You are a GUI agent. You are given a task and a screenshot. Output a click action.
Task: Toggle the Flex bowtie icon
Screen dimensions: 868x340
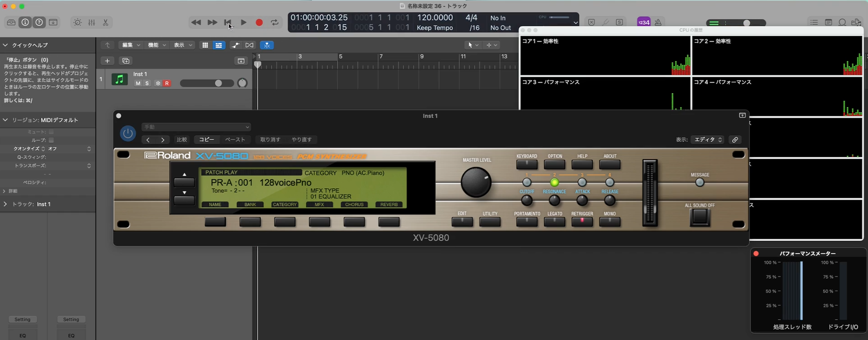pos(250,45)
